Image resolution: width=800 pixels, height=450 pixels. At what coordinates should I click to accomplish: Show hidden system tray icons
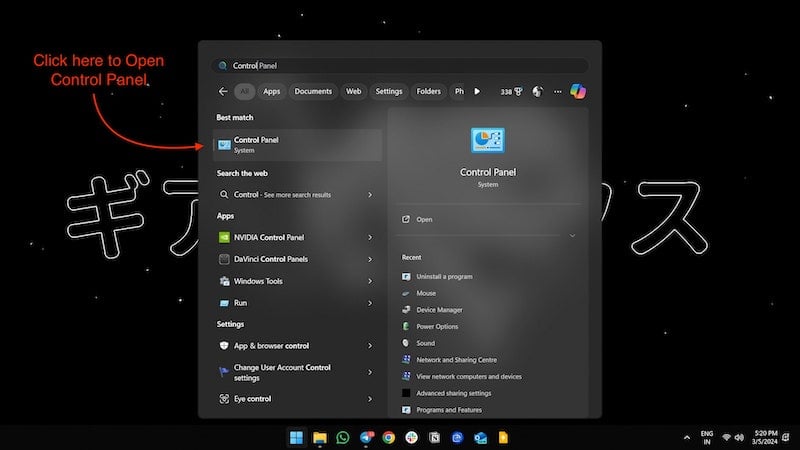click(x=687, y=438)
